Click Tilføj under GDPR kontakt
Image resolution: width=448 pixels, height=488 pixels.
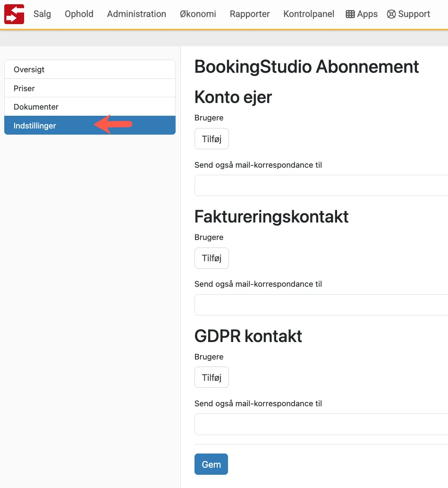(x=211, y=377)
